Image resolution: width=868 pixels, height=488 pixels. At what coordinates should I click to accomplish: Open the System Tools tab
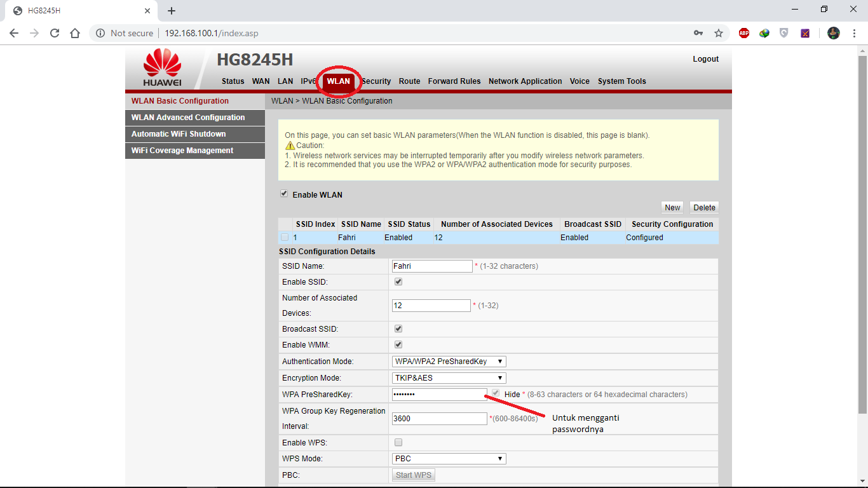(621, 81)
